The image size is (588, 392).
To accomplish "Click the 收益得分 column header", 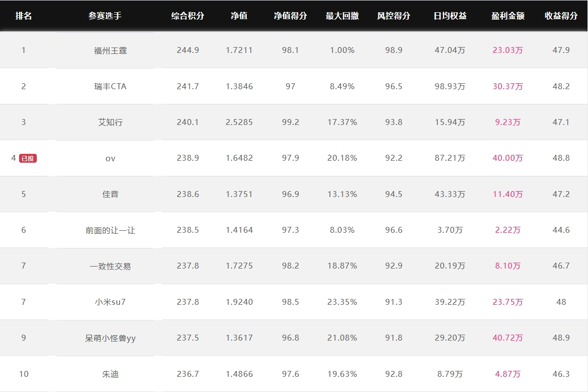I will (561, 16).
